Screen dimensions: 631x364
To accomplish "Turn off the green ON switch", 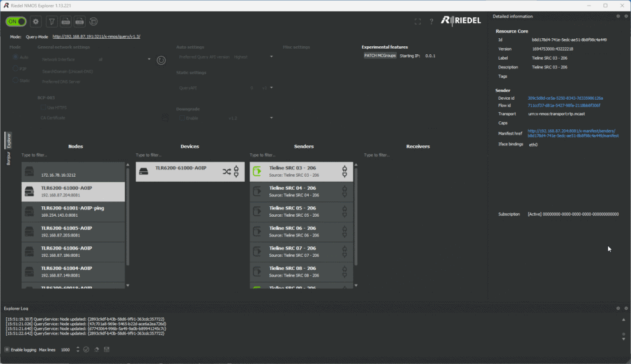I will coord(16,22).
